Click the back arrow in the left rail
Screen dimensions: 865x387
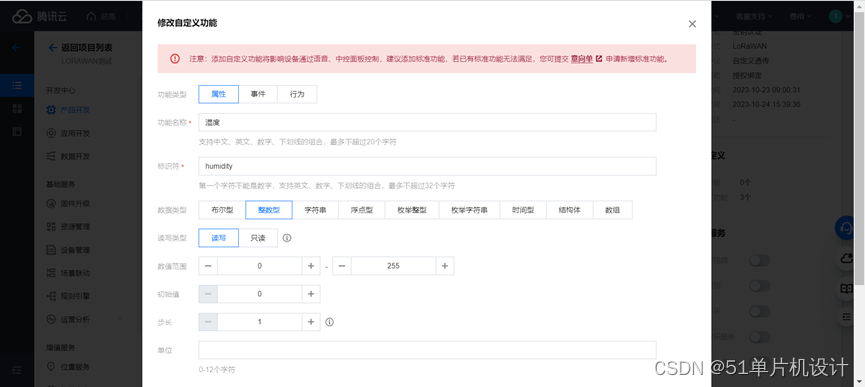[x=17, y=48]
